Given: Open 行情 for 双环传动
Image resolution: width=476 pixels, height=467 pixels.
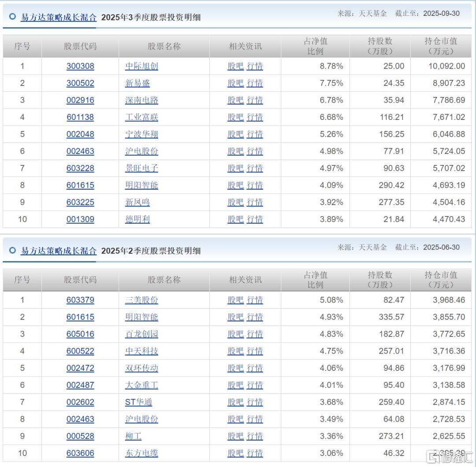Looking at the screenshot, I should [255, 368].
